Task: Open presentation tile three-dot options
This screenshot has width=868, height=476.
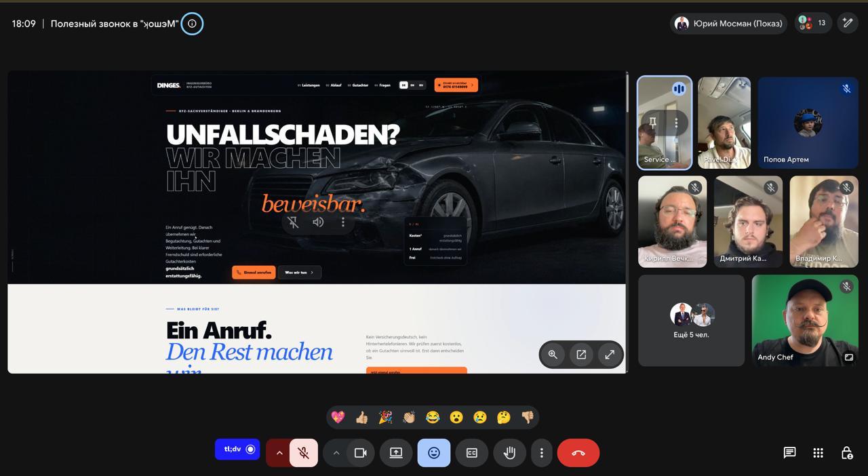Action: [x=343, y=222]
